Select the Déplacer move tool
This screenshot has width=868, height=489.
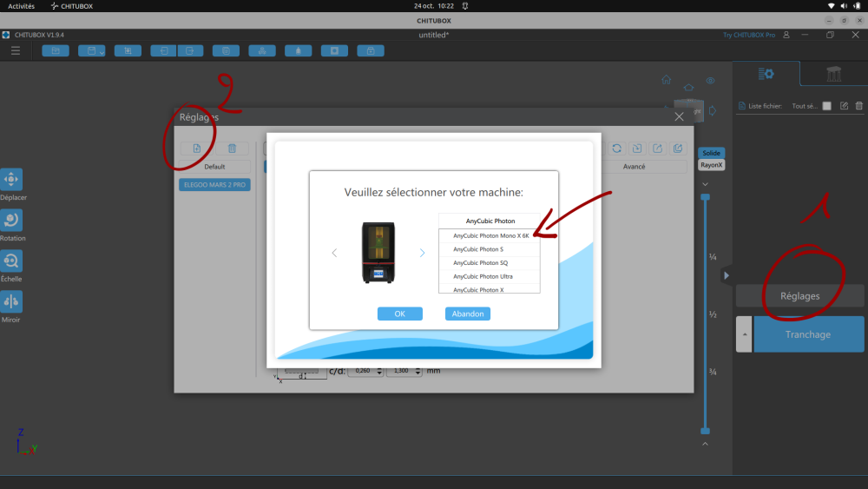(11, 180)
